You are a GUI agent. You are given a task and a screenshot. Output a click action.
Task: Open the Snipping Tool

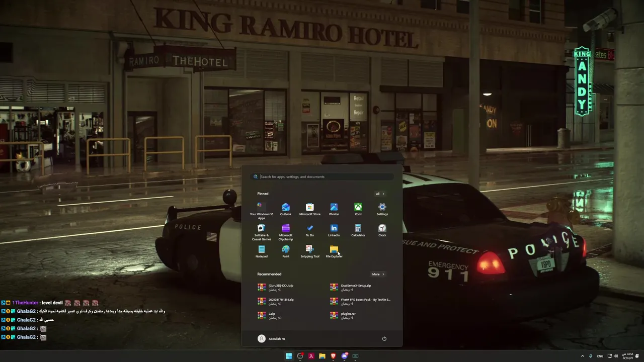pyautogui.click(x=310, y=252)
